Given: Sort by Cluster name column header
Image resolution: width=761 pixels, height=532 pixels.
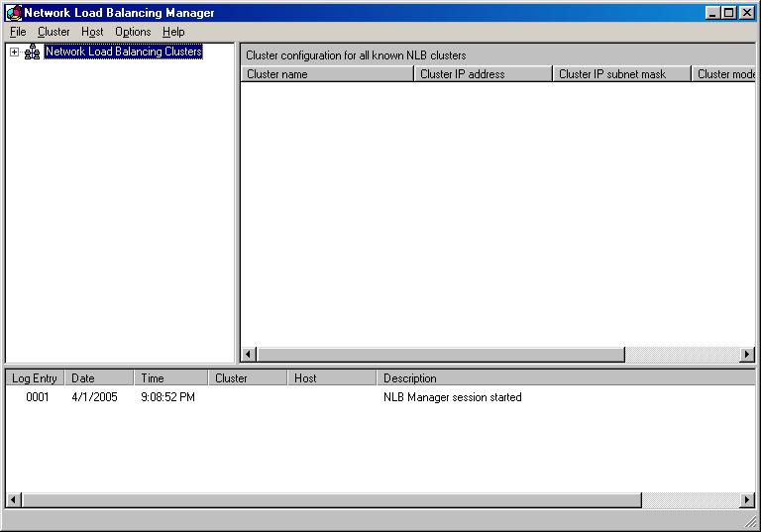Looking at the screenshot, I should [328, 74].
